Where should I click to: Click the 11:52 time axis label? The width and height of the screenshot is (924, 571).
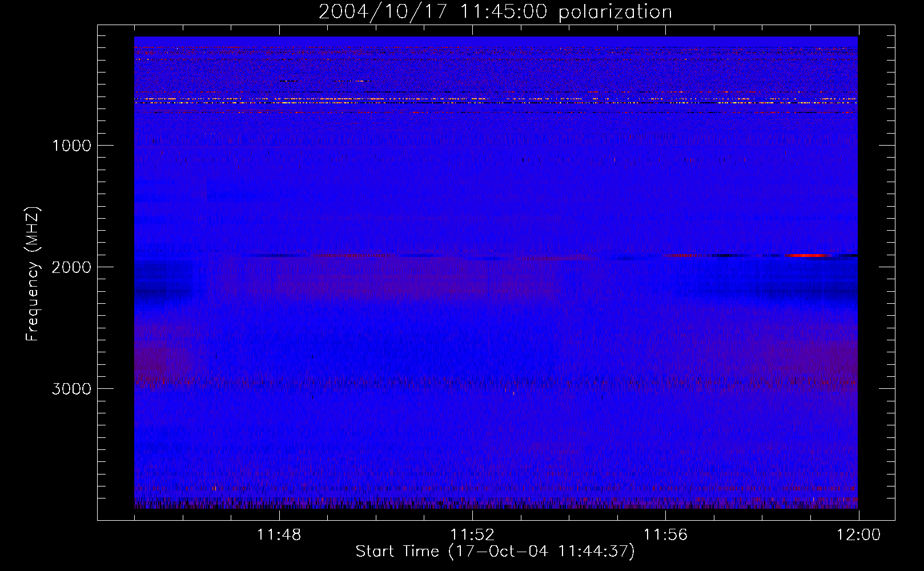(472, 535)
